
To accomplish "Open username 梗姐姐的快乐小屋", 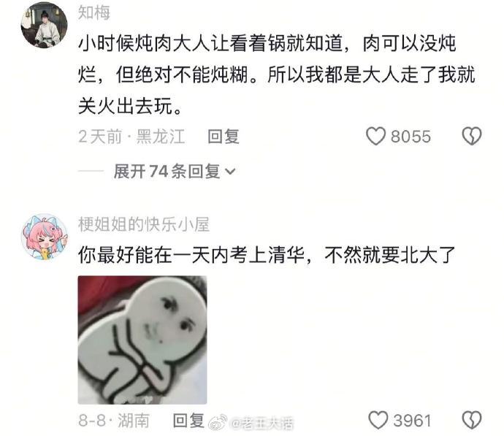I will coord(144,224).
